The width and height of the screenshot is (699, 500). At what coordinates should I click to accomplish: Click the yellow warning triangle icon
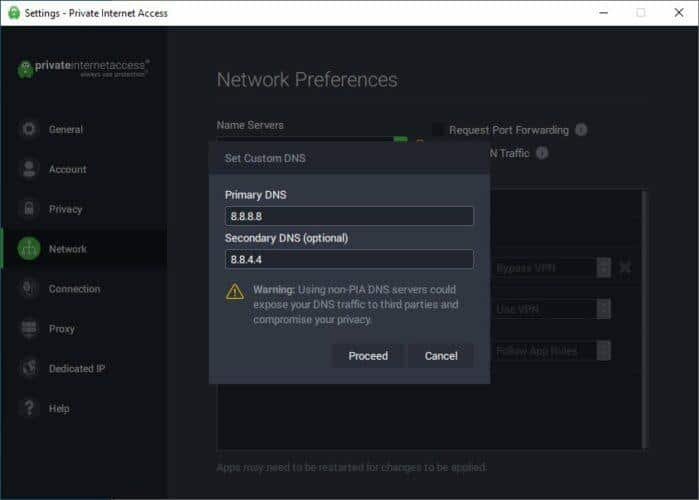(235, 292)
